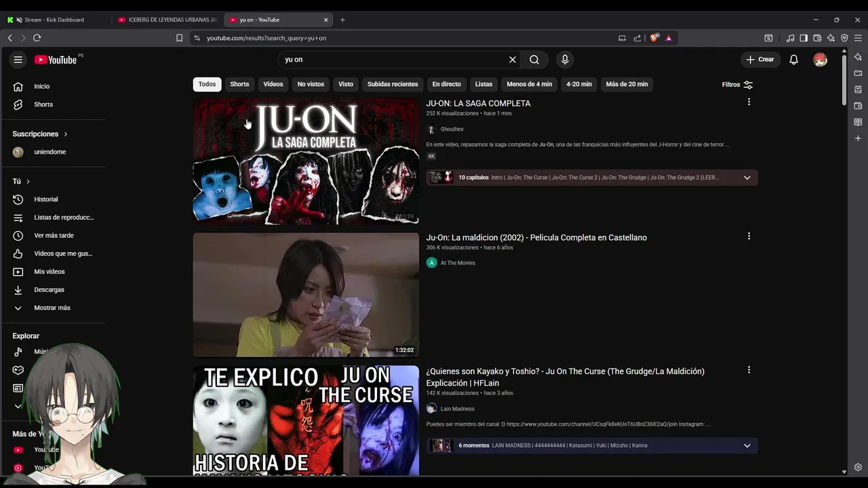Open the news explore icon
The width and height of the screenshot is (868, 488).
pos(18,388)
